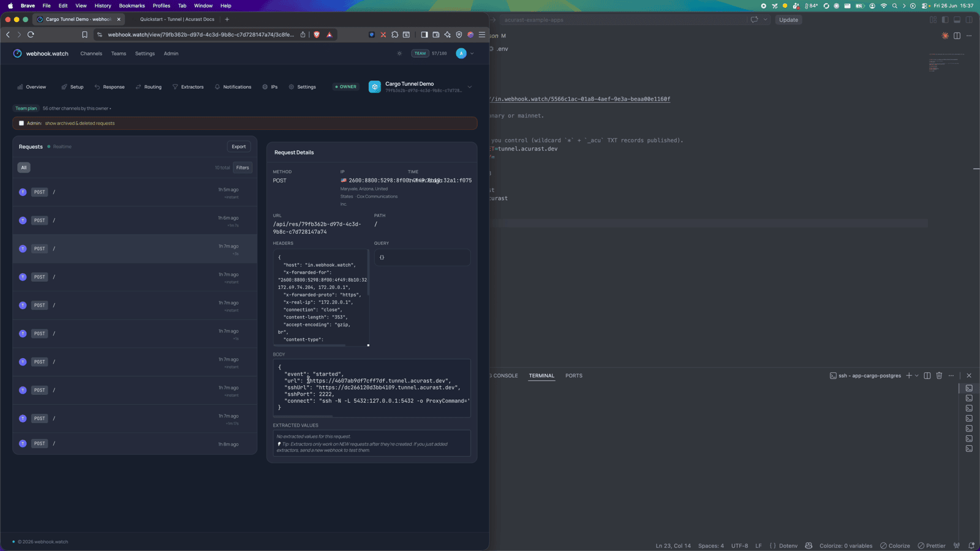Image resolution: width=980 pixels, height=551 pixels.
Task: Split the VS Code editor right
Action: [957, 36]
